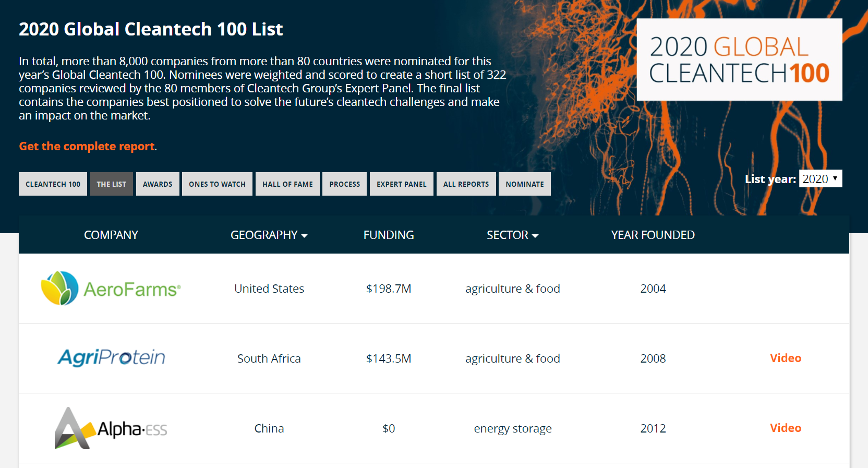Open the Cleantech 100 tab
The height and width of the screenshot is (468, 868).
(53, 184)
